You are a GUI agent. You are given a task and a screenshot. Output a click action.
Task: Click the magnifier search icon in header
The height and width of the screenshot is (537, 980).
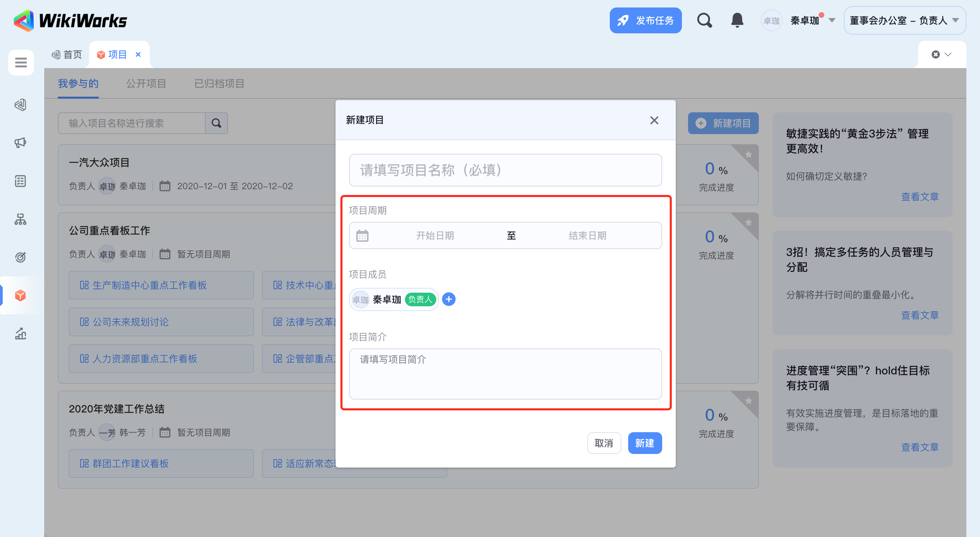click(704, 20)
